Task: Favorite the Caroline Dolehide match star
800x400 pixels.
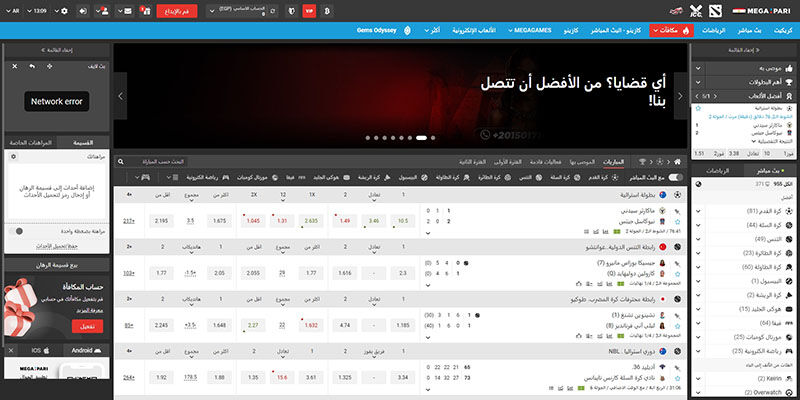Action: (x=678, y=274)
